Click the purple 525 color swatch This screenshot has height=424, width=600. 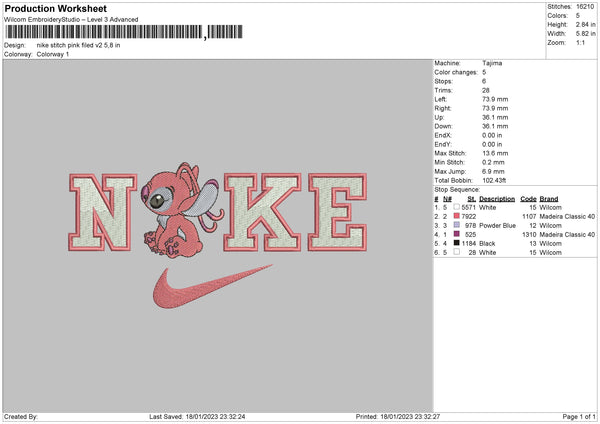click(x=456, y=234)
